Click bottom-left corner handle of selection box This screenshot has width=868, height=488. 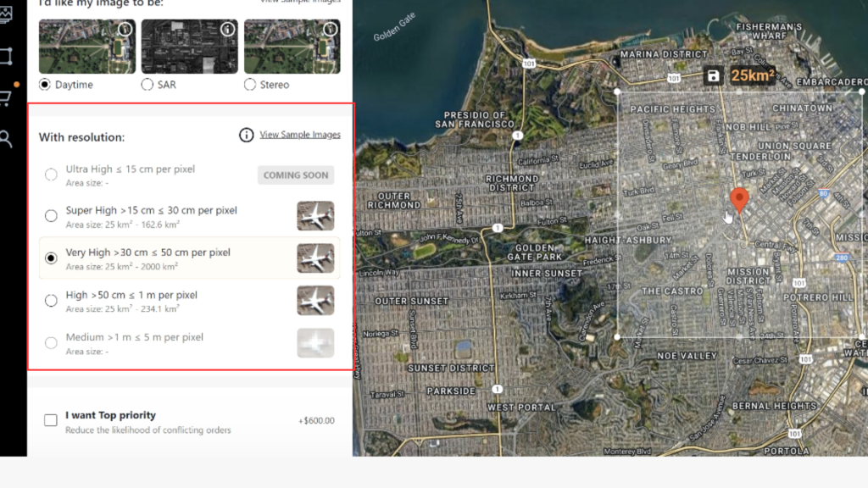pos(617,336)
